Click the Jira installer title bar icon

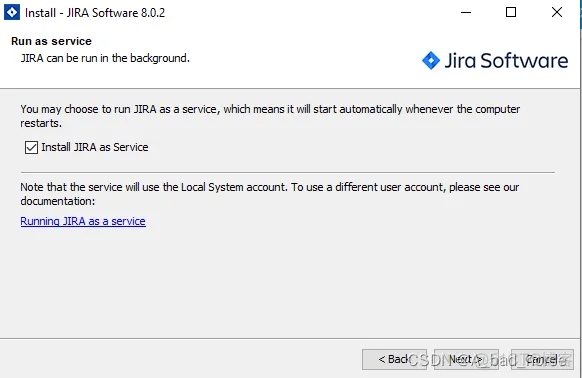tap(12, 12)
